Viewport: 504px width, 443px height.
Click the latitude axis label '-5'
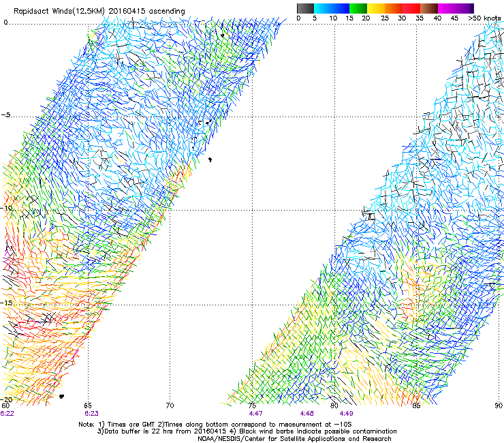coord(5,115)
